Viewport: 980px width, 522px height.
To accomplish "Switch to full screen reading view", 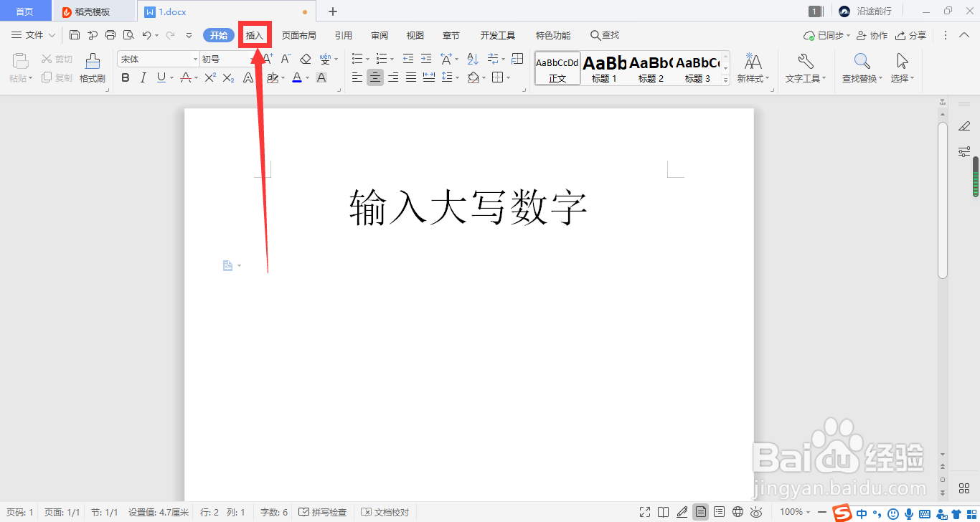I will point(663,512).
